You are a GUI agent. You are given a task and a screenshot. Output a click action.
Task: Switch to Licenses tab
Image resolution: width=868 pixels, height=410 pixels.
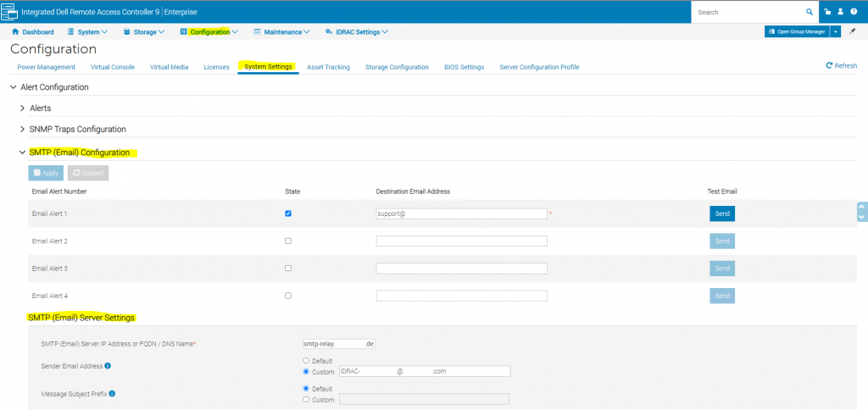(216, 67)
